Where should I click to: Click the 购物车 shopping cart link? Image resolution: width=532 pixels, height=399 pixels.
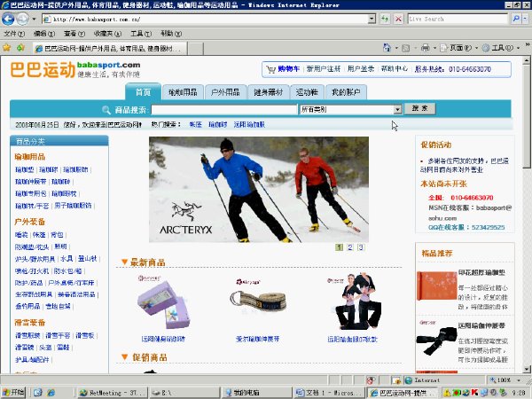coord(288,69)
